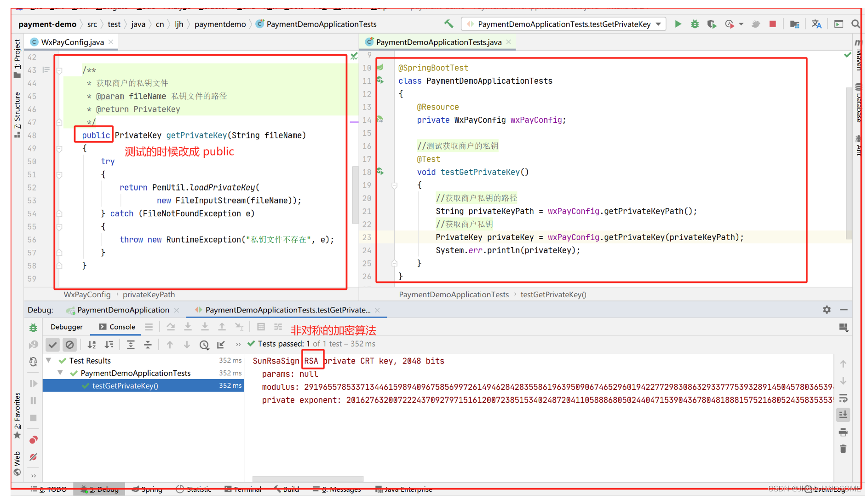
Task: Click paymentdemo folder in breadcrumb path
Action: (x=220, y=24)
